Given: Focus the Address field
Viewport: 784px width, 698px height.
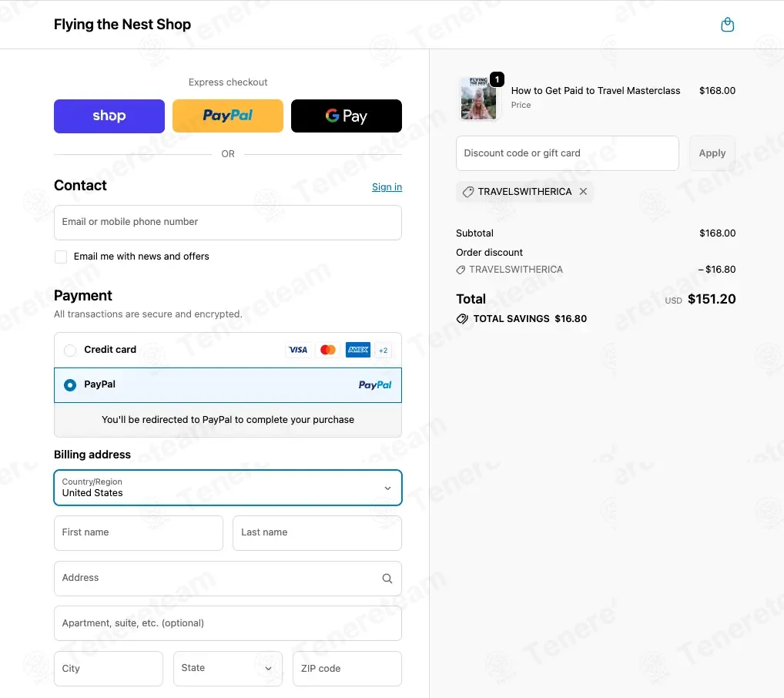Looking at the screenshot, I should tap(228, 579).
